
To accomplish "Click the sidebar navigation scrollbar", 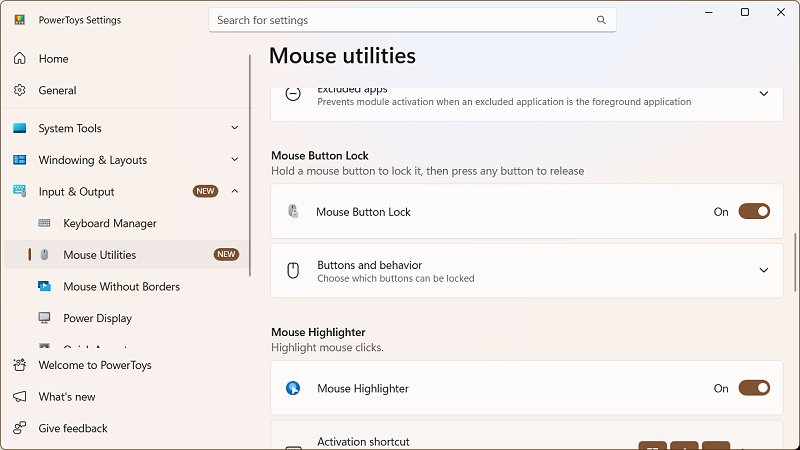I will (x=250, y=166).
